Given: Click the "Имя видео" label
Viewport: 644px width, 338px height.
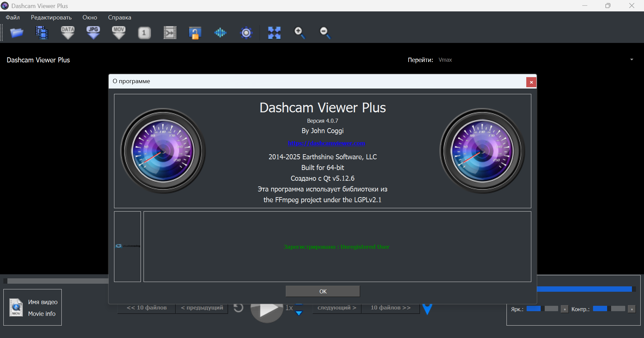Looking at the screenshot, I should [x=43, y=302].
